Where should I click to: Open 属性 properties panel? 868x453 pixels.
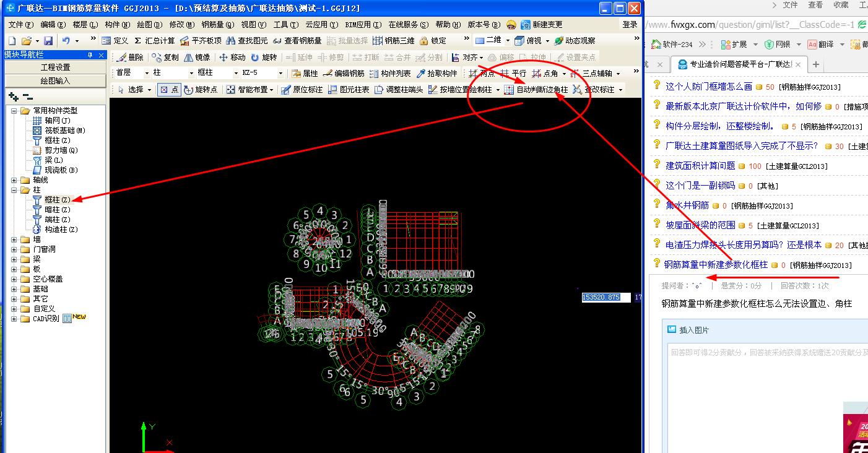pyautogui.click(x=305, y=73)
